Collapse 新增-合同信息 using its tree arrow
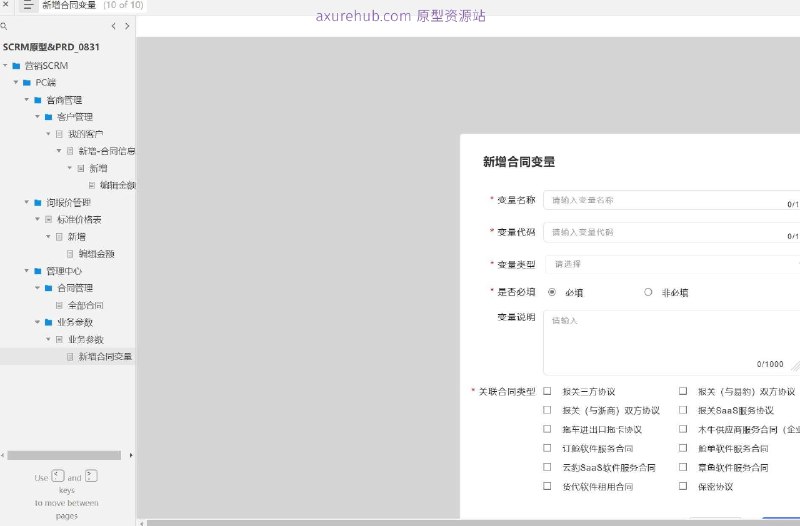800x526 pixels. (x=59, y=151)
